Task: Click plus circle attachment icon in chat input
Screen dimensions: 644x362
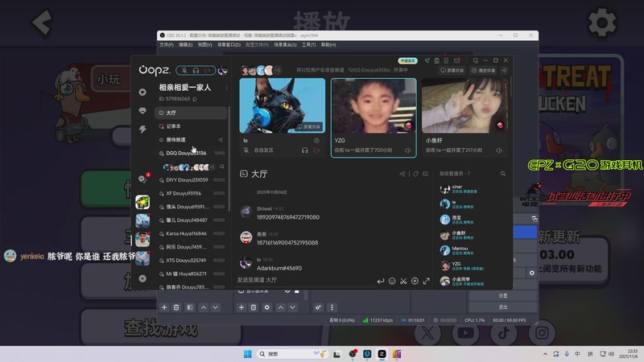Action: [x=415, y=281]
